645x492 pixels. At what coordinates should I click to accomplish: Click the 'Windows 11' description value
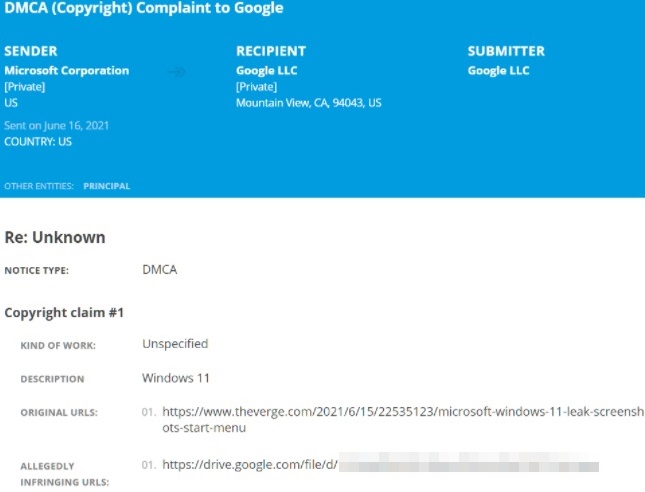pyautogui.click(x=176, y=378)
